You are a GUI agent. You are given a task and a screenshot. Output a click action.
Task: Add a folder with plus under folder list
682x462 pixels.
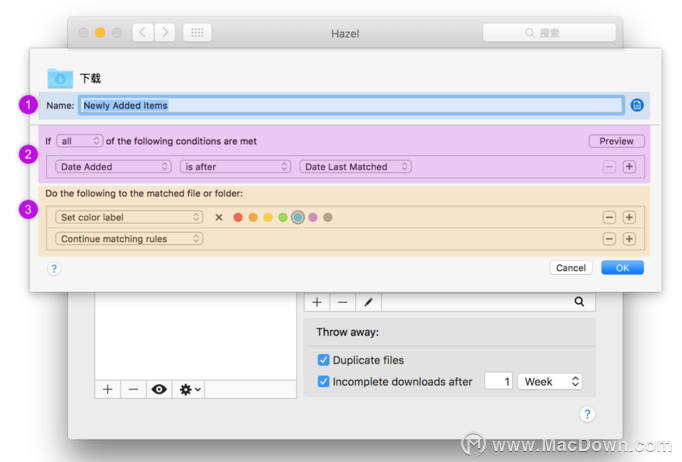[108, 389]
